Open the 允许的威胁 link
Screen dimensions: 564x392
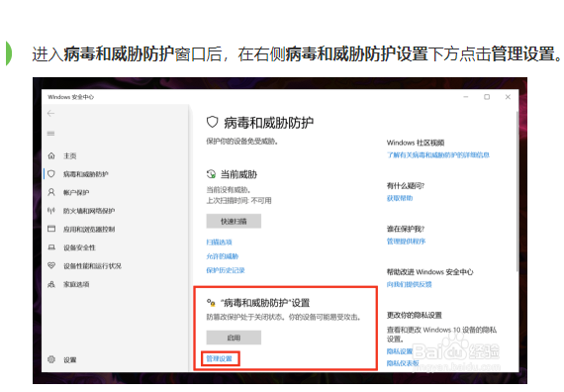tap(223, 256)
